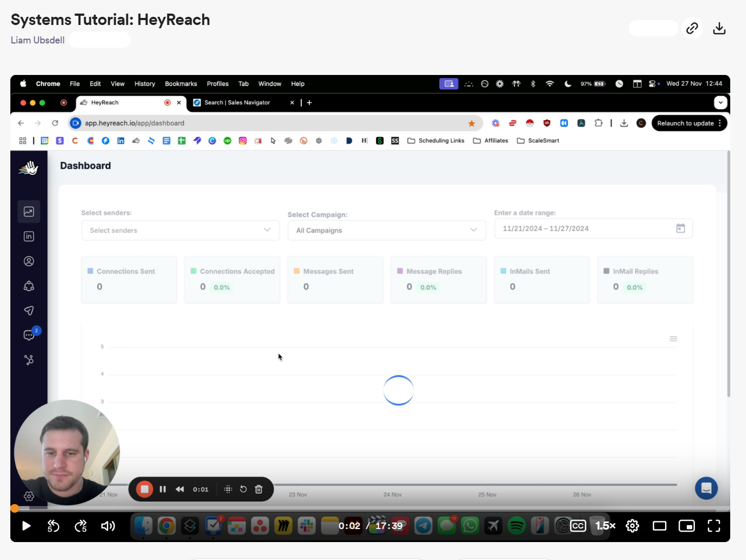Screen dimensions: 746x560
Task: Open campaigns paper-plane sidebar icon
Action: click(x=29, y=311)
